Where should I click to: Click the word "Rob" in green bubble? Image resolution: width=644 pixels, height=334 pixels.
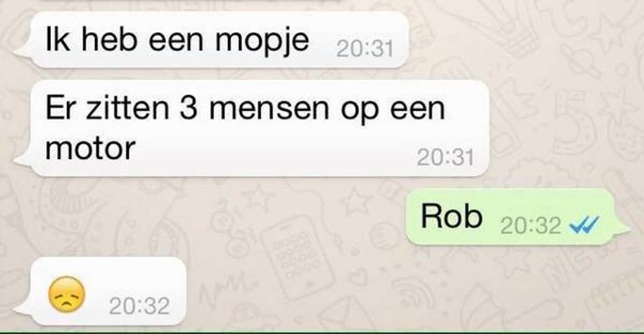click(451, 216)
